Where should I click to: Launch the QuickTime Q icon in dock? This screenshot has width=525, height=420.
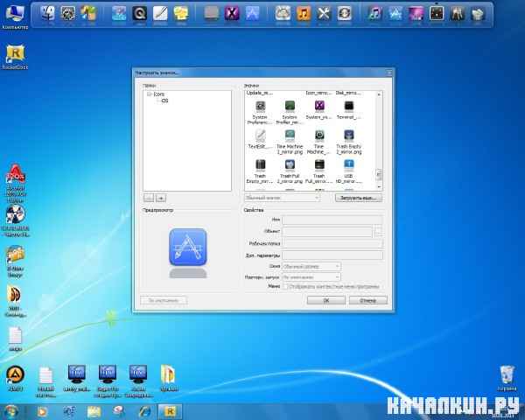click(x=140, y=14)
